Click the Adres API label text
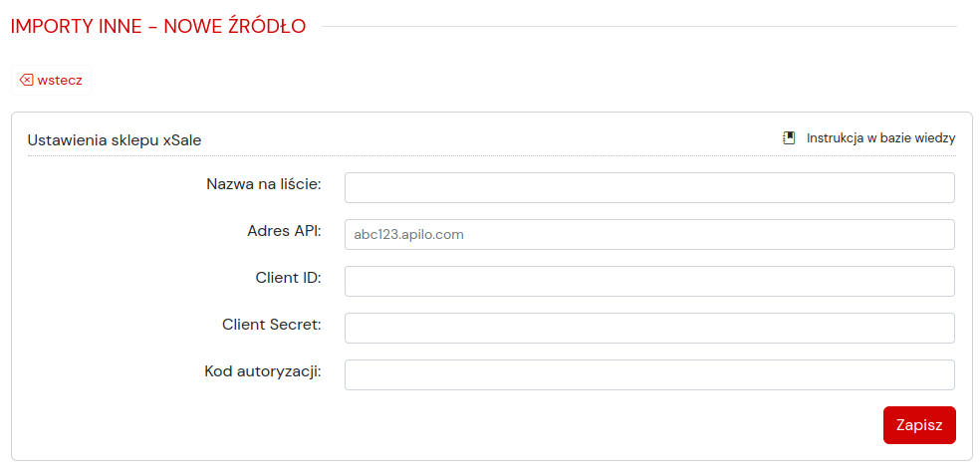 285,231
